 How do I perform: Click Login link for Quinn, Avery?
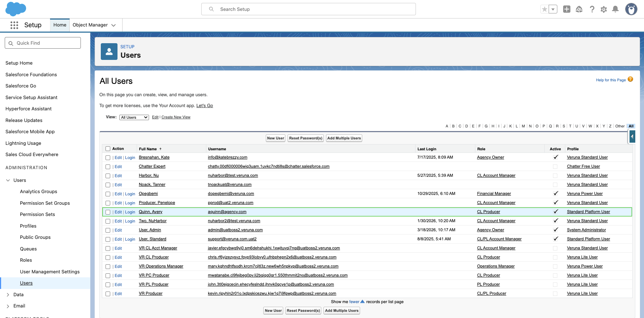point(130,212)
